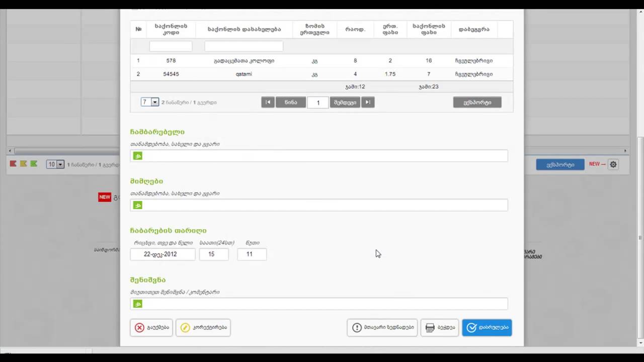The image size is (644, 362).
Task: Sort by საქონლის დასახელება column header
Action: coord(244,29)
